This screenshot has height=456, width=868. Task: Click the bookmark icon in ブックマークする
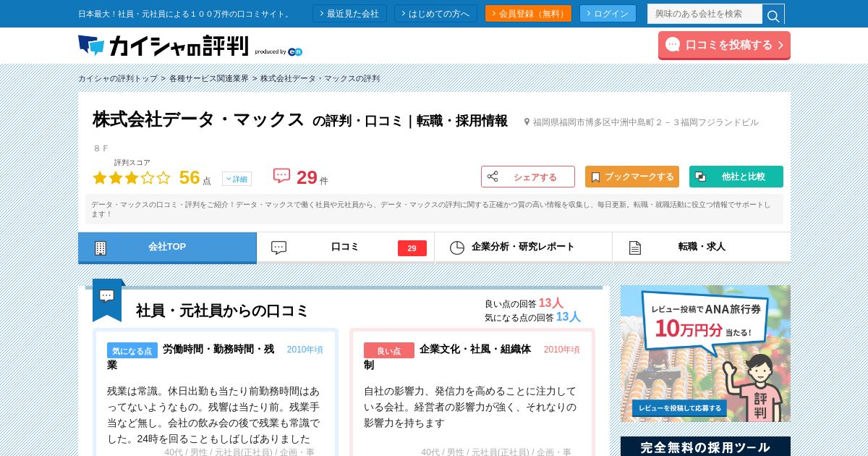[x=595, y=177]
